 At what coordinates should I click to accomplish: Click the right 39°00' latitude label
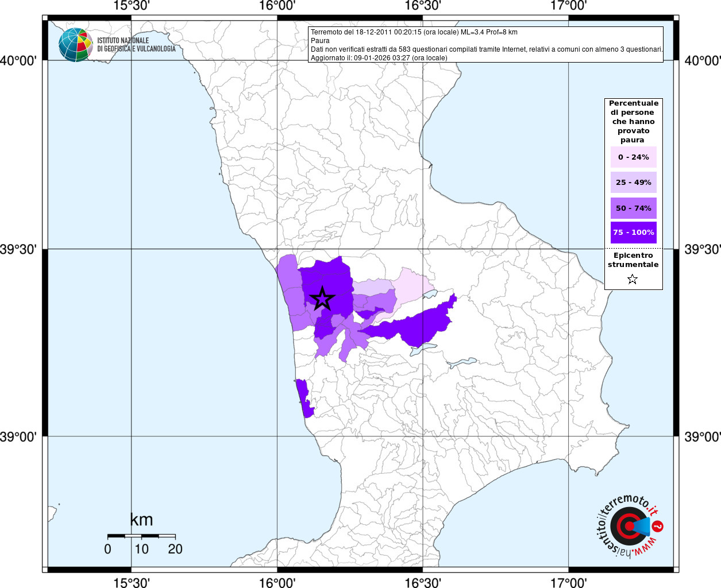(x=703, y=436)
